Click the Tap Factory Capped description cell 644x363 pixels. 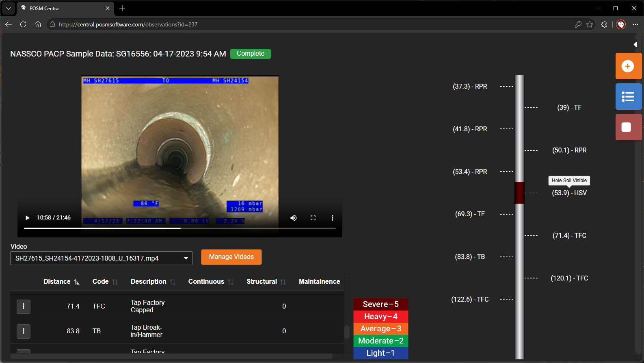pos(148,306)
